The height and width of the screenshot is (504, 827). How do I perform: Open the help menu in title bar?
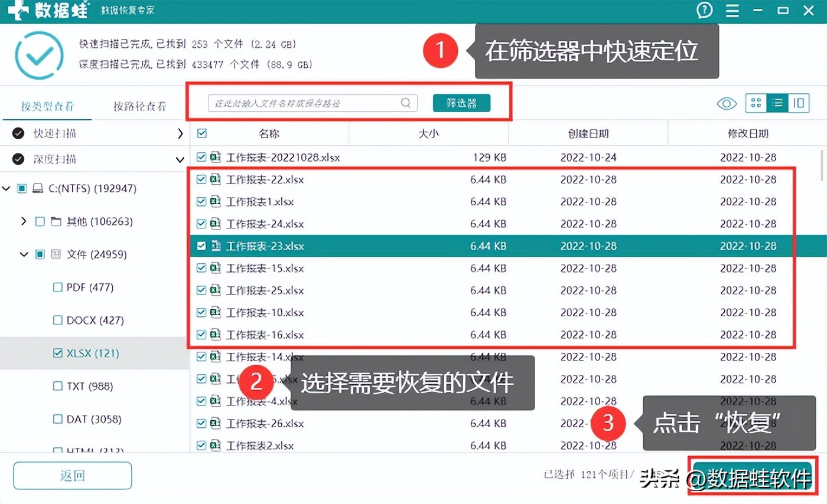pos(704,10)
